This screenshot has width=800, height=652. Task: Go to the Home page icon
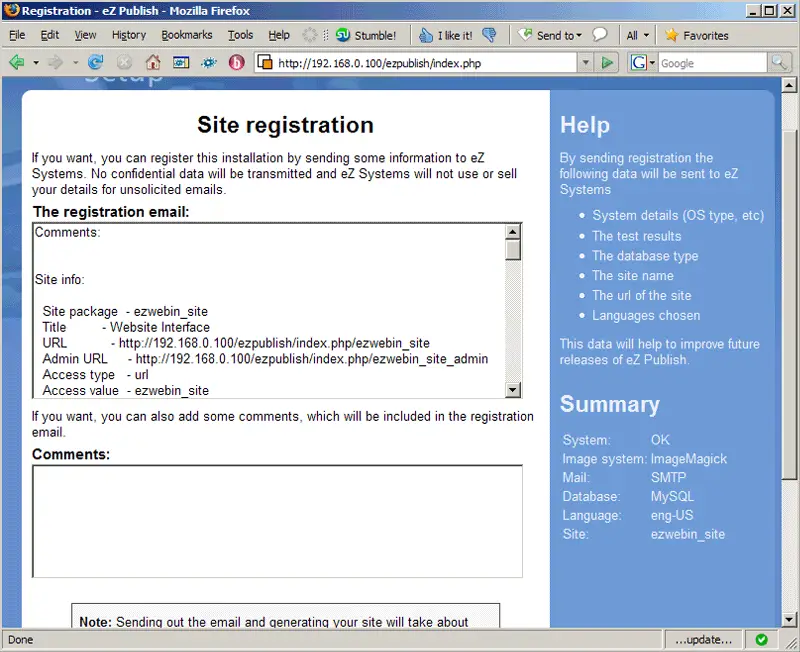click(x=153, y=62)
